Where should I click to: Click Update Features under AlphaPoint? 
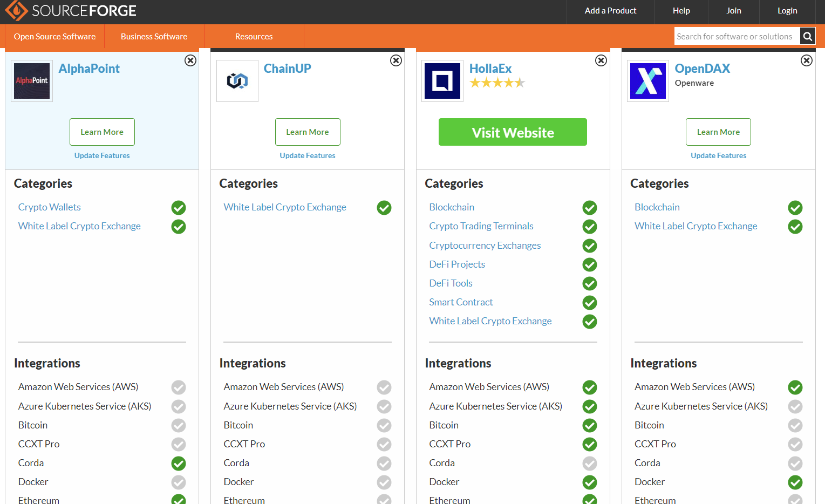(x=102, y=155)
